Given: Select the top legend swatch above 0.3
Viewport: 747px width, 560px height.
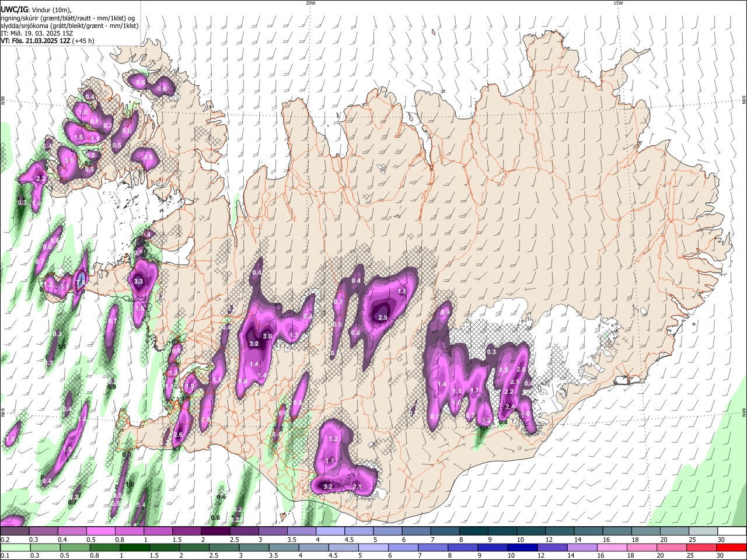Looking at the screenshot, I should (43, 531).
